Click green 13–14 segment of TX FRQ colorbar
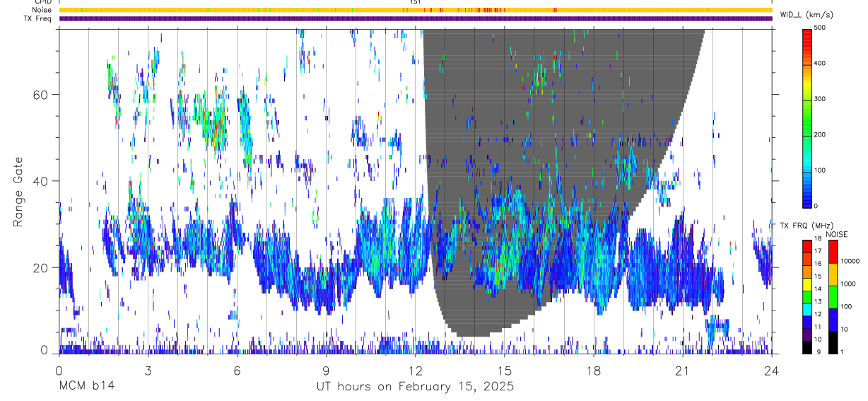Viewport: 868px width, 401px height. pos(808,297)
